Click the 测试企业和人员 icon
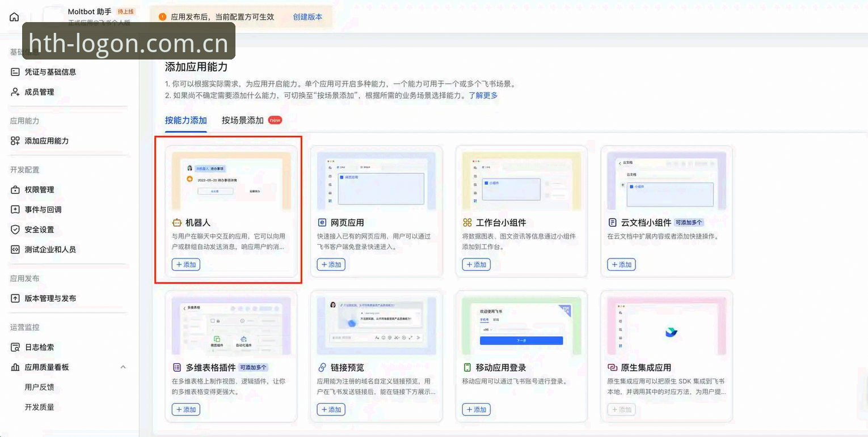 (15, 249)
